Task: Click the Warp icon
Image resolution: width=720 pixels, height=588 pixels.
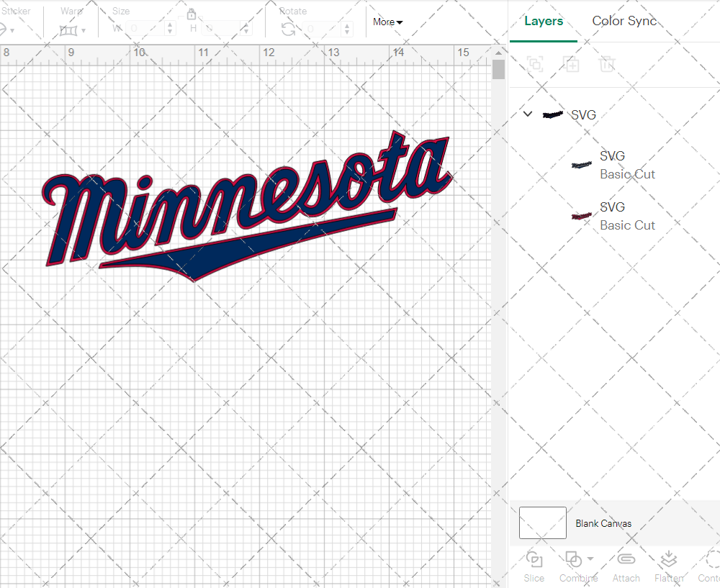Action: click(68, 31)
